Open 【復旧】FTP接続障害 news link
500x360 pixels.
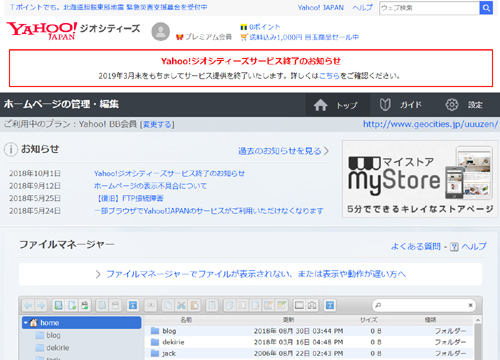tap(129, 198)
